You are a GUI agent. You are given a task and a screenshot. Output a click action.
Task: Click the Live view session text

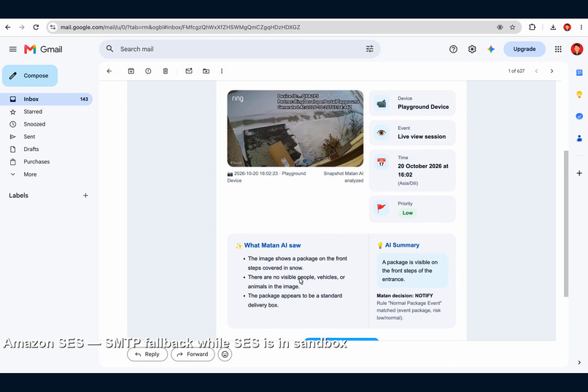coord(422,137)
